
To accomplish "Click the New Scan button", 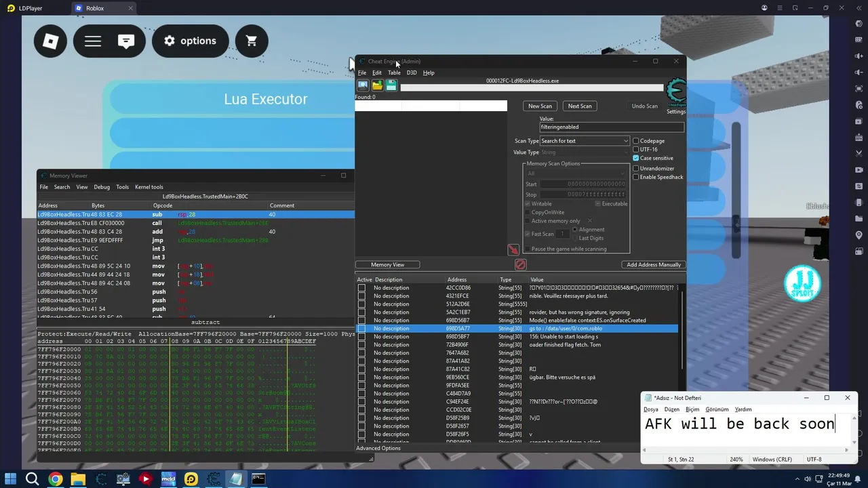I will coord(540,106).
